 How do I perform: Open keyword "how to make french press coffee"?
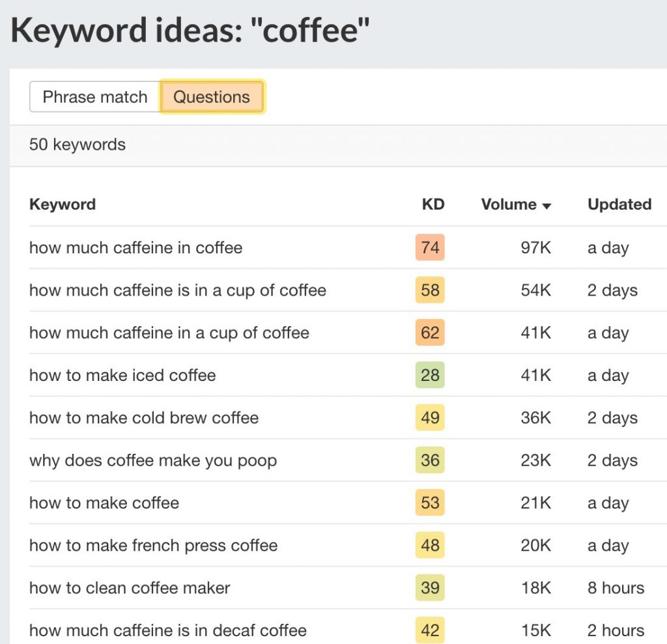tap(153, 546)
